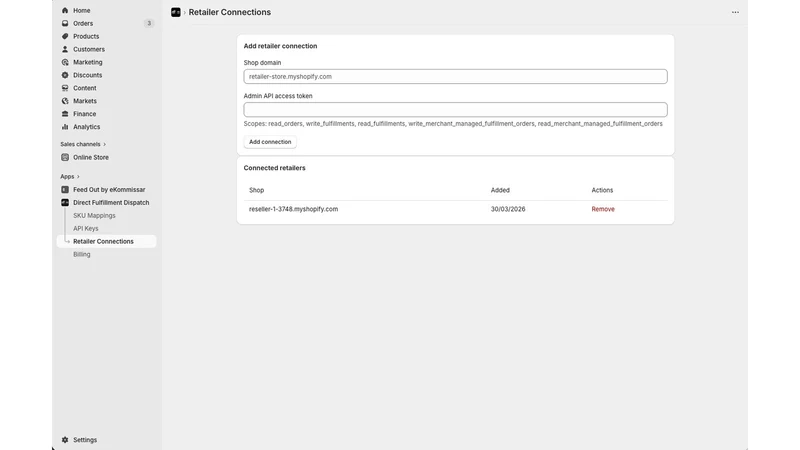The image size is (800, 450).
Task: Click the Connected retailers heading
Action: 274,168
